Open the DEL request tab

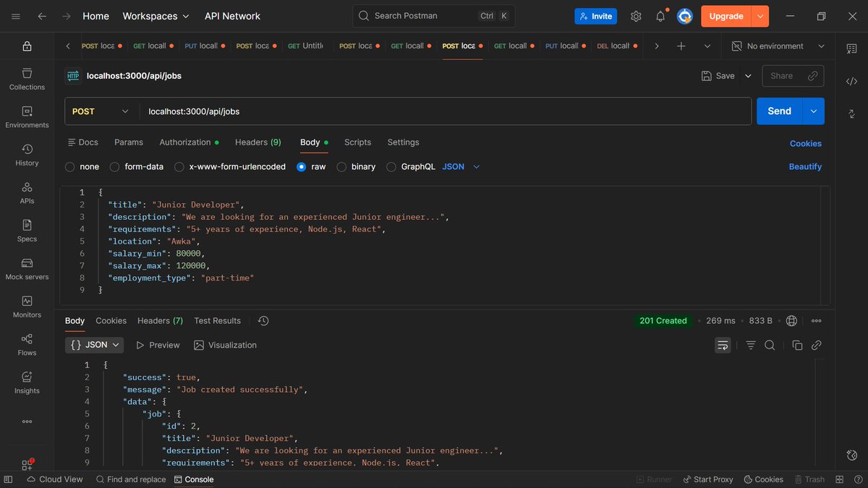tap(617, 46)
